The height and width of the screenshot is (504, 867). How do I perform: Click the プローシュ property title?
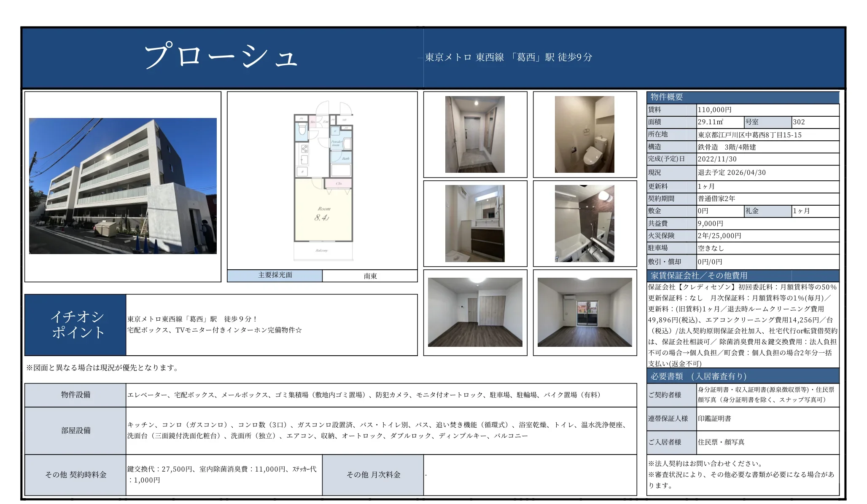[221, 56]
